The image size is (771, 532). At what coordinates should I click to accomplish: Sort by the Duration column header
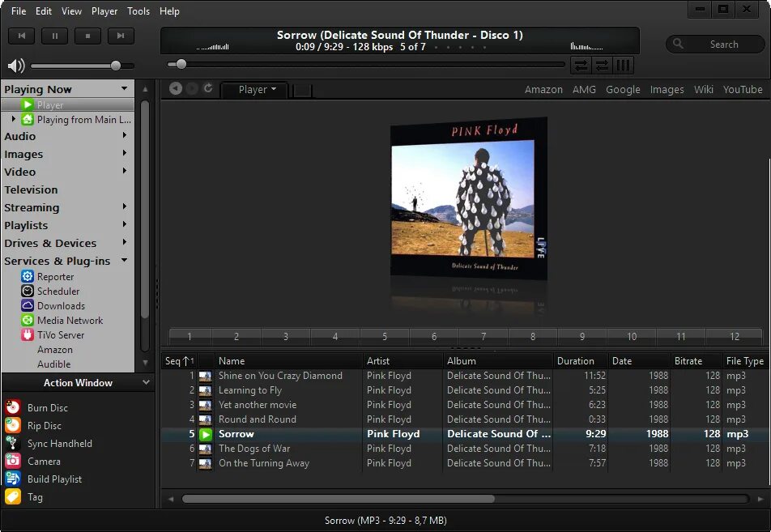click(x=580, y=361)
